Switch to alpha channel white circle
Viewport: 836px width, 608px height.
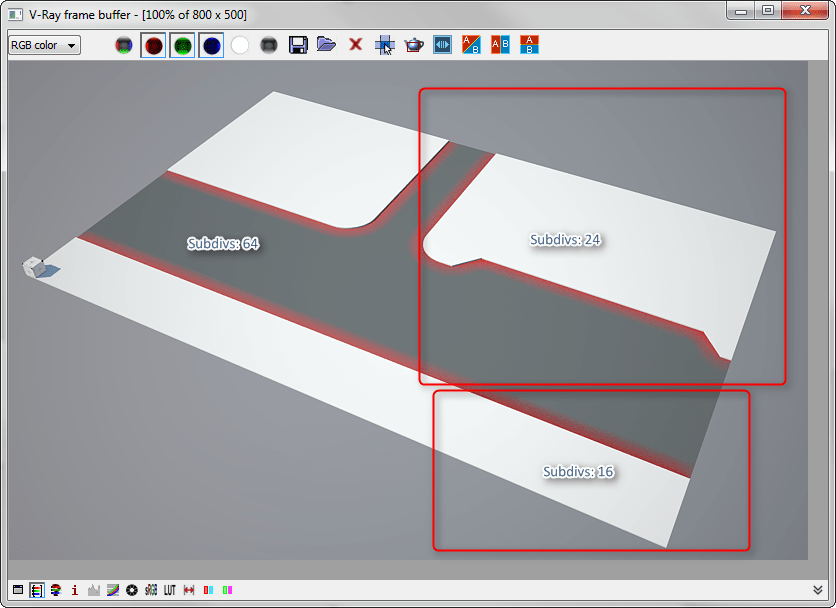click(x=240, y=45)
